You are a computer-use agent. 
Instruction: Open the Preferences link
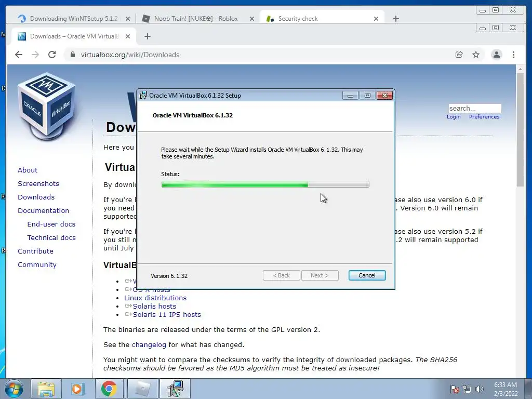(484, 117)
